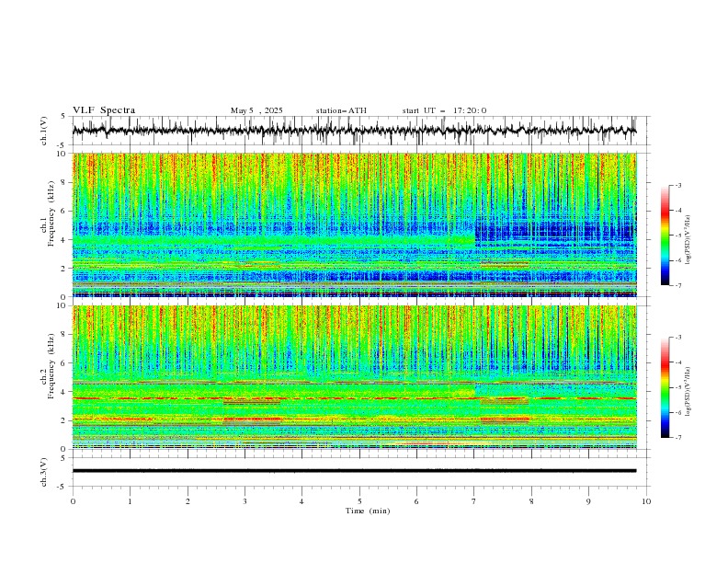Click the time axis tick label "5"
This screenshot has height=563, width=728.
click(x=359, y=501)
